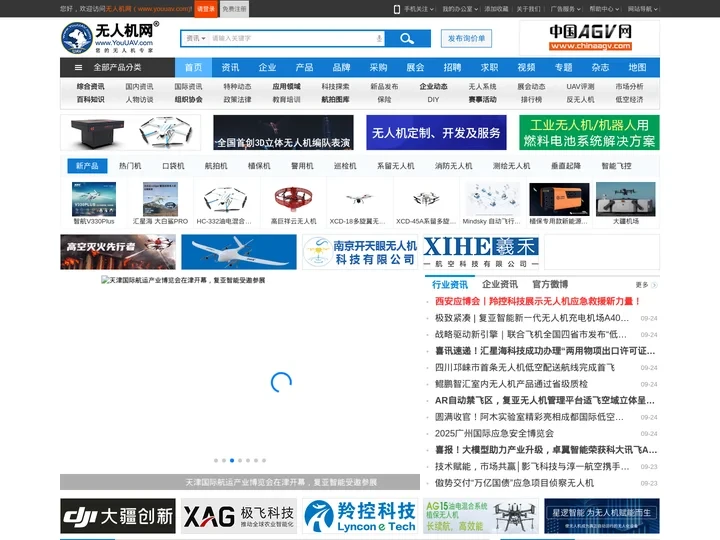Select the 资讯 navigation item

tap(230, 68)
